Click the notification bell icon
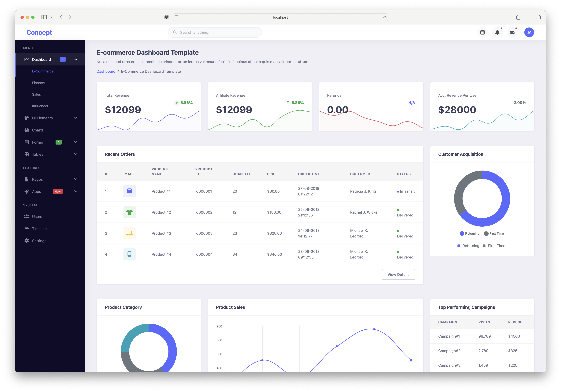561x392 pixels. coord(497,32)
